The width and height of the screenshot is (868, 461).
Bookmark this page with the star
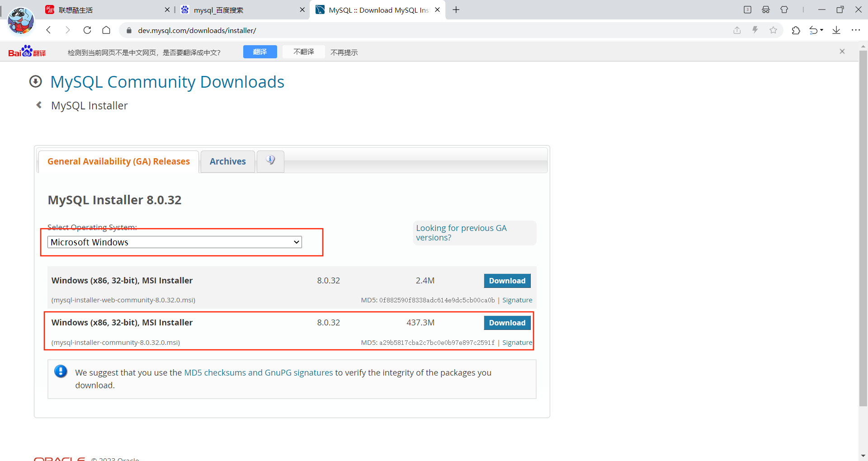(x=773, y=30)
